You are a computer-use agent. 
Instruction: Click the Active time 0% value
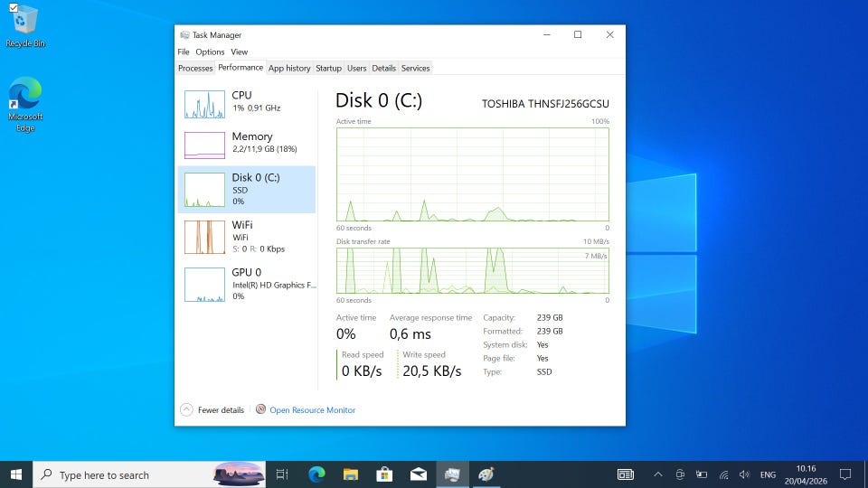[x=346, y=334]
